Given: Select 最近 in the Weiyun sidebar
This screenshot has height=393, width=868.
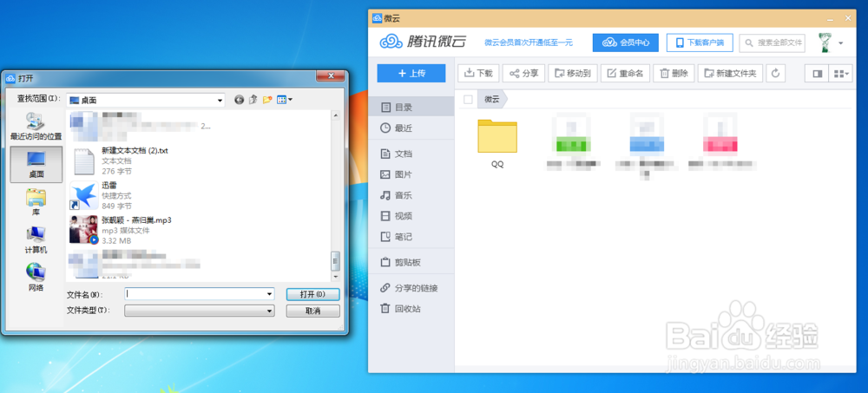Looking at the screenshot, I should tap(411, 128).
